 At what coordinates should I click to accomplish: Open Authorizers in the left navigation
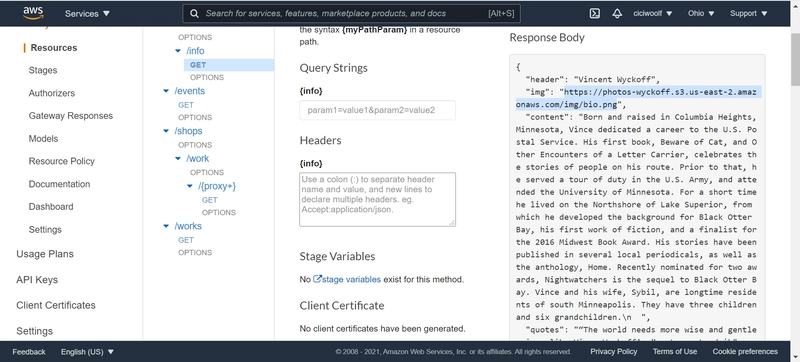point(52,93)
